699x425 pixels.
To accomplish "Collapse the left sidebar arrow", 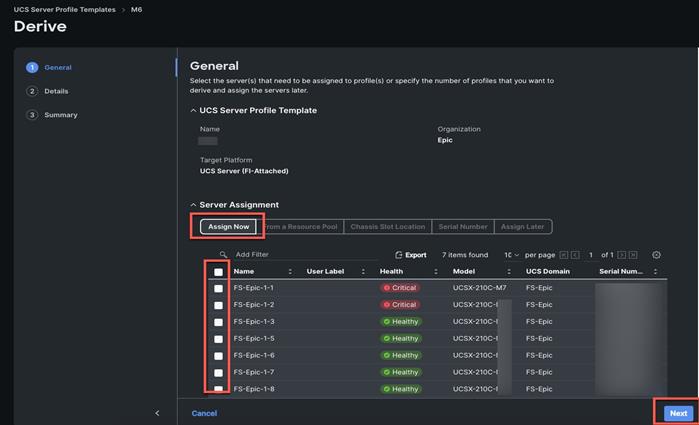I will tap(157, 413).
